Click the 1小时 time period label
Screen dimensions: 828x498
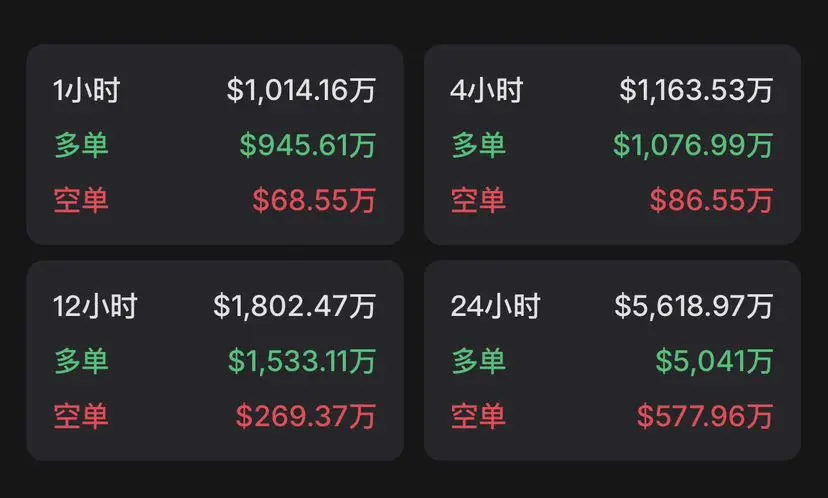coord(87,90)
